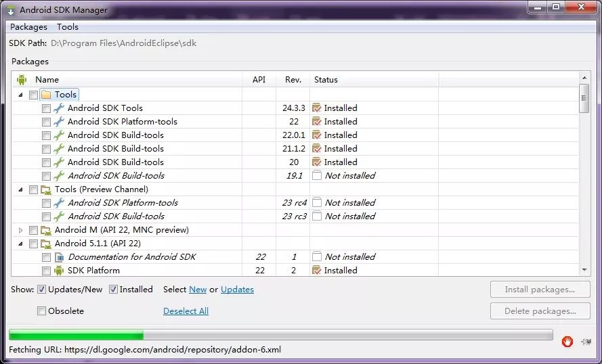Click the Android robot icon in the Name header
Viewport: 602px width, 364px height.
tap(22, 80)
